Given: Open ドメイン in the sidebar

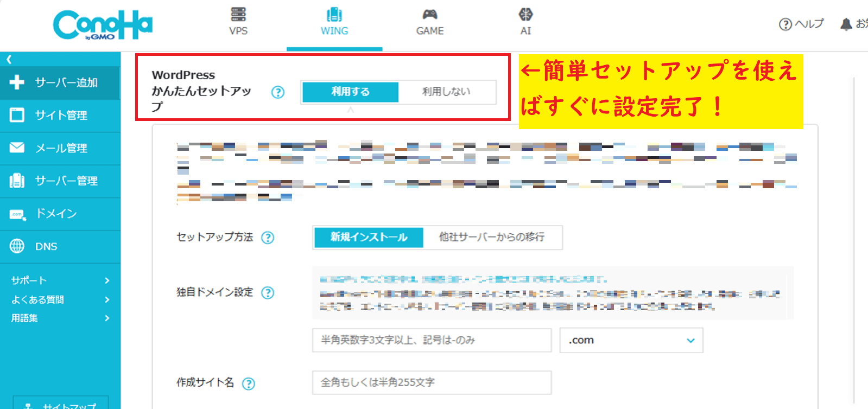Looking at the screenshot, I should (x=60, y=214).
